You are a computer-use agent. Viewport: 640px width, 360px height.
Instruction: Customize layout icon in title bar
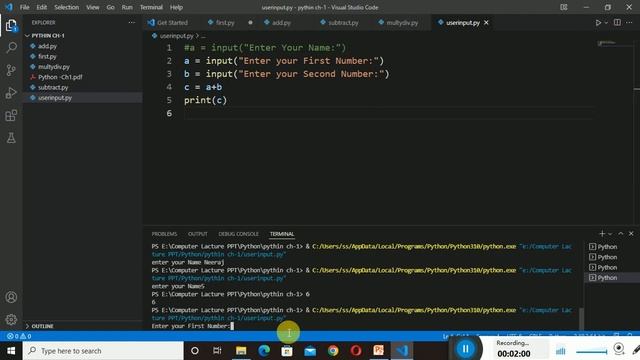click(564, 7)
